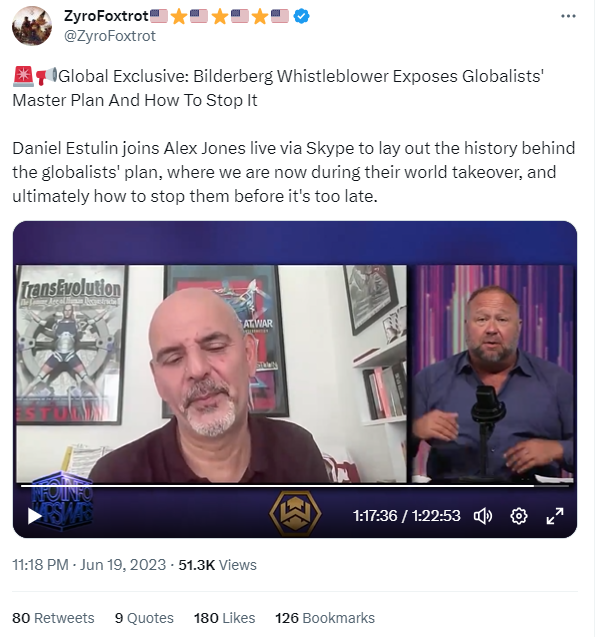Click the video elapsed time display
This screenshot has width=602, height=637.
(376, 516)
